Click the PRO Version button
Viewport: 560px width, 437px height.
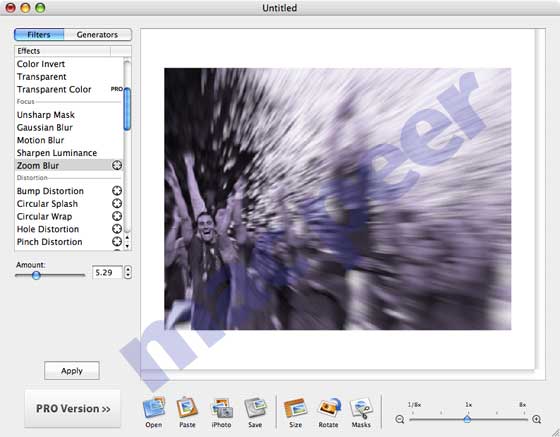point(73,408)
